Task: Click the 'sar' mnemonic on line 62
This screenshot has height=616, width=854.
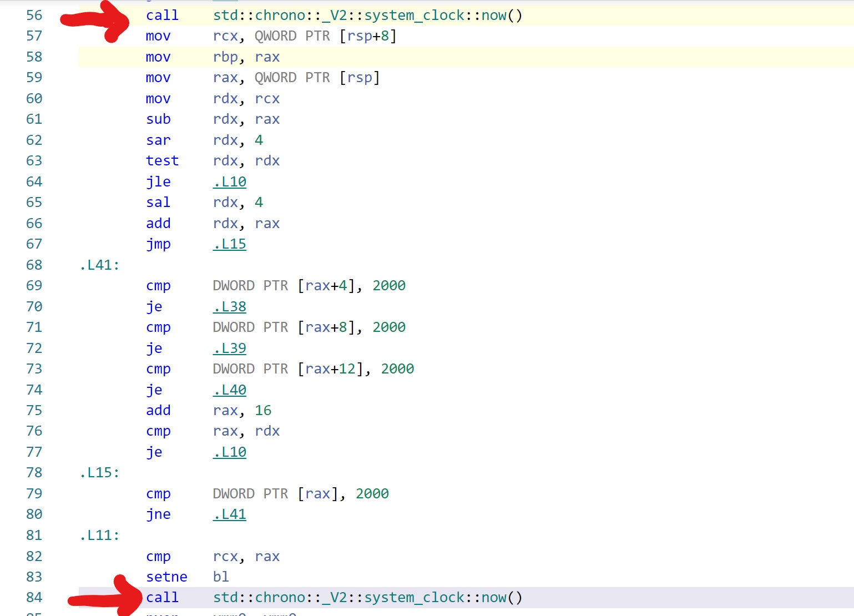Action: point(159,140)
